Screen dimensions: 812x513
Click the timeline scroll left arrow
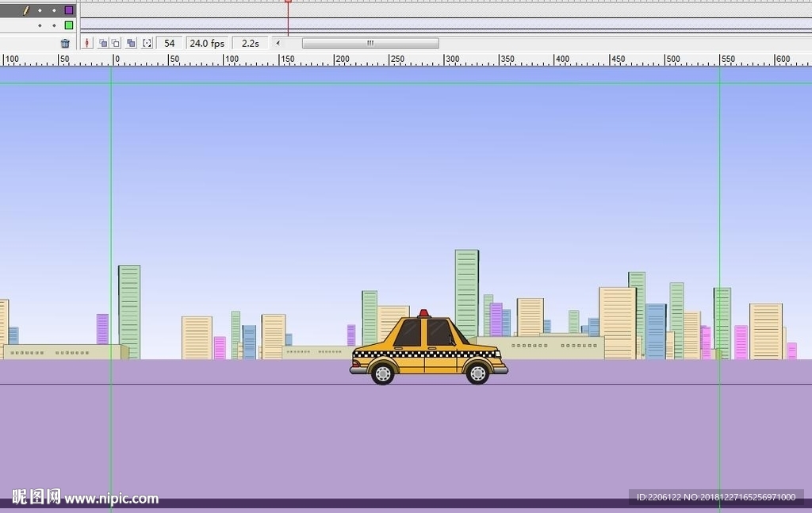pos(278,43)
